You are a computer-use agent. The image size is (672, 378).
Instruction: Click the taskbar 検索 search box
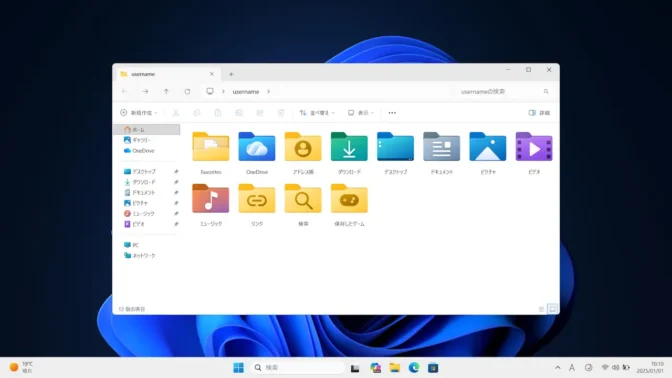click(297, 368)
